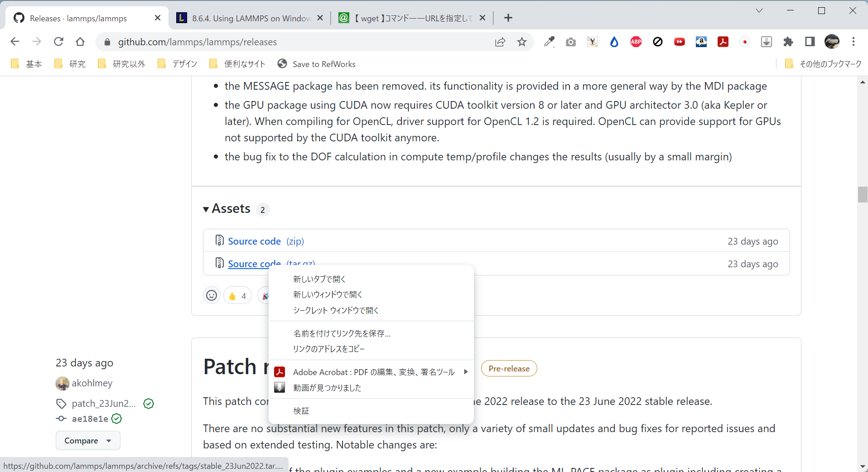This screenshot has width=868, height=472.
Task: Open the Extensions puzzle piece icon
Action: (x=788, y=42)
